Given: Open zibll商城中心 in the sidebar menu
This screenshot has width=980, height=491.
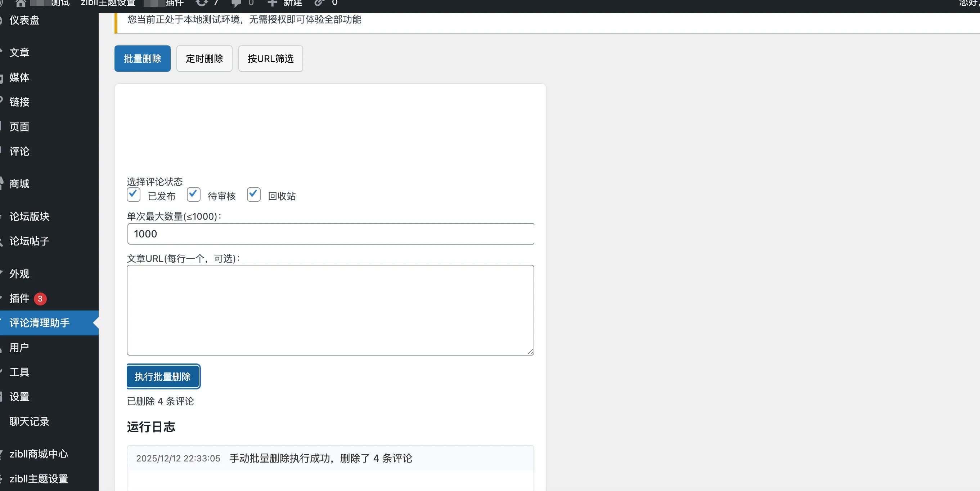Looking at the screenshot, I should pos(39,454).
